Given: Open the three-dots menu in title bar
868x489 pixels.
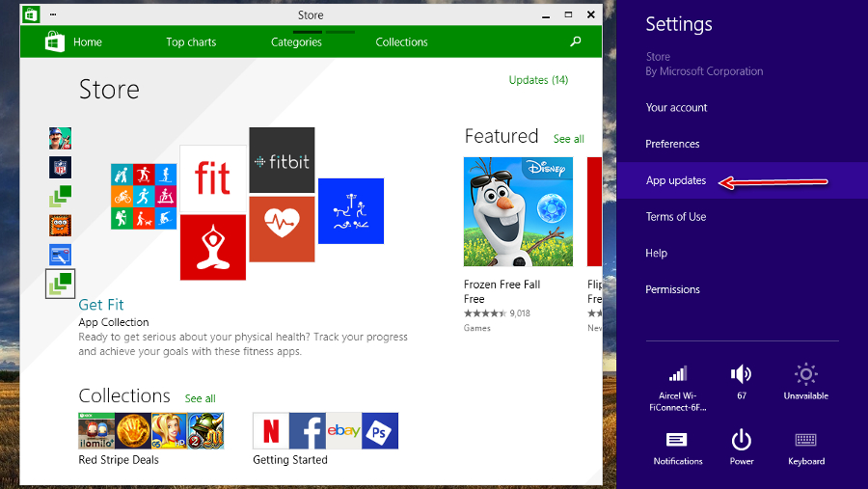Looking at the screenshot, I should coord(53,14).
